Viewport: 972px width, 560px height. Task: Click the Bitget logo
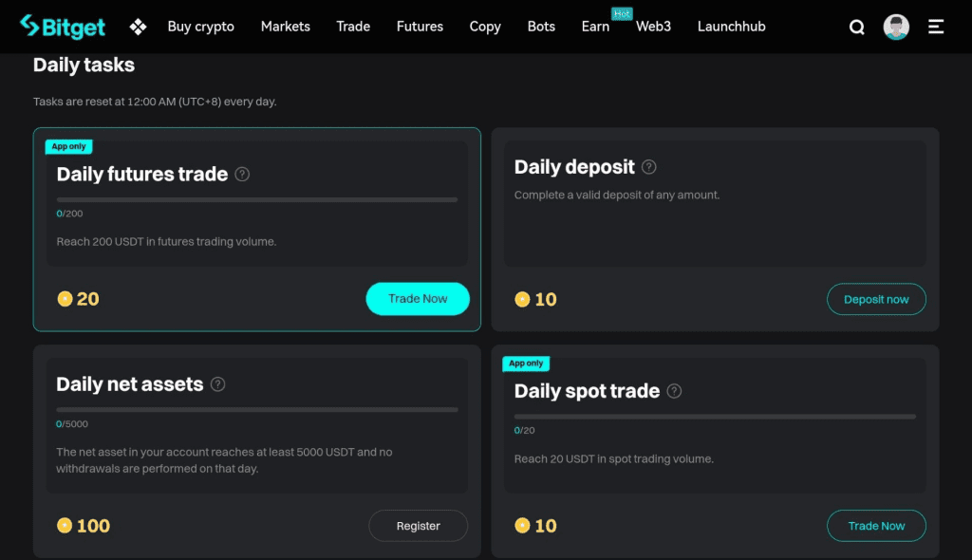point(63,27)
